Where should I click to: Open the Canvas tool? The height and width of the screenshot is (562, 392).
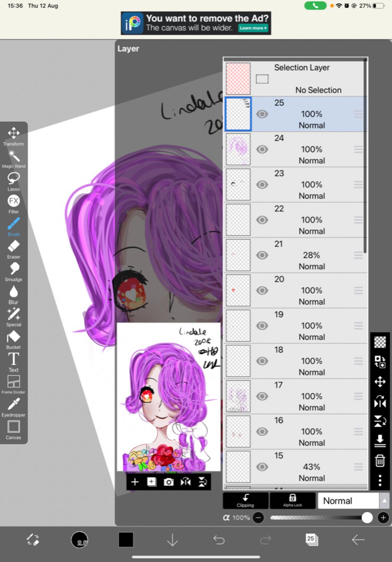[13, 430]
